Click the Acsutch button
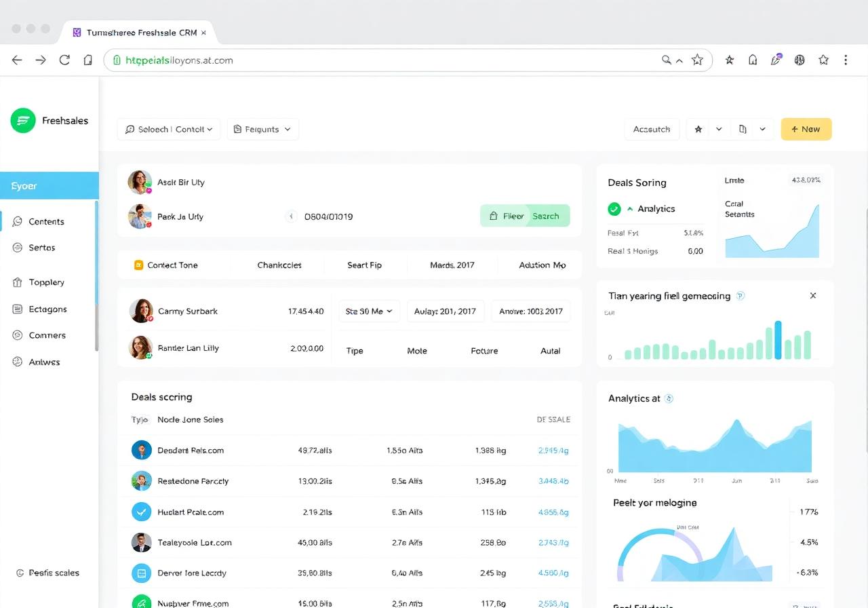This screenshot has width=868, height=608. 652,129
